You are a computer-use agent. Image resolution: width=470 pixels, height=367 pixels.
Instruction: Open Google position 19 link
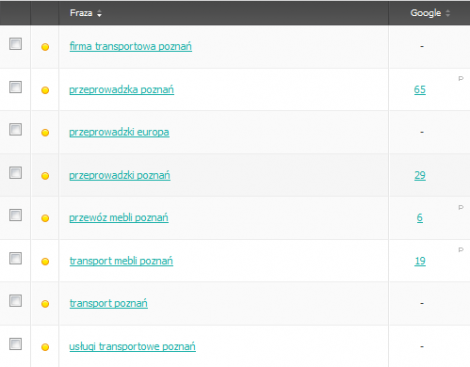tap(420, 261)
